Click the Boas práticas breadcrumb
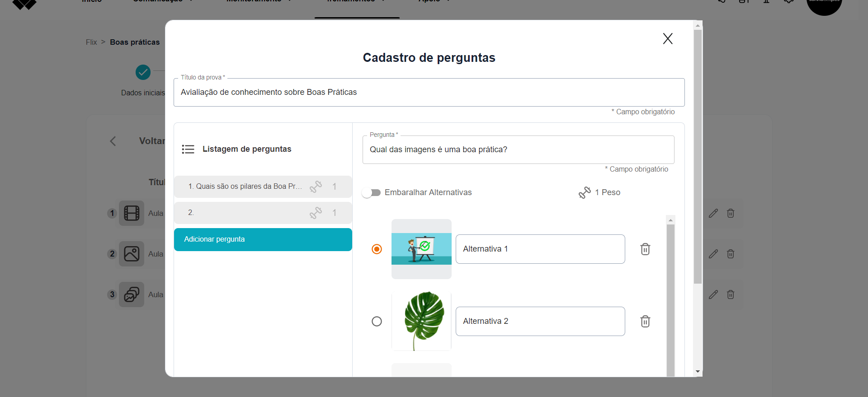Viewport: 868px width, 397px height. [135, 42]
